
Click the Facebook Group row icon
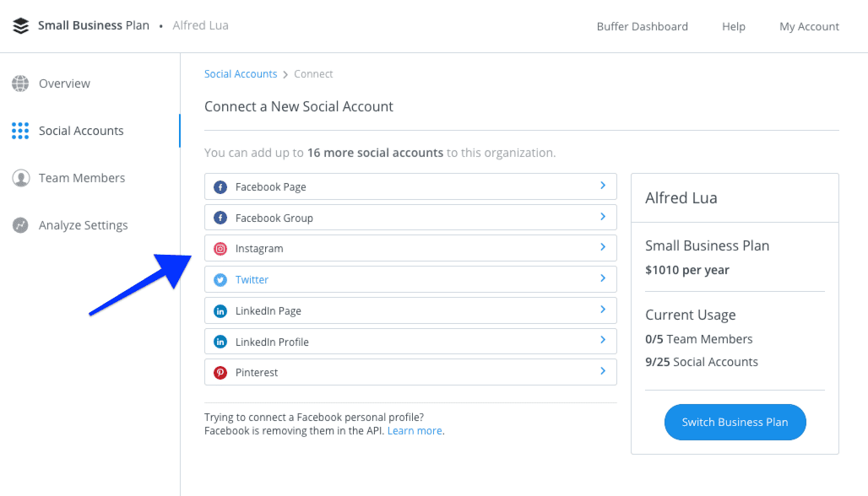click(x=220, y=218)
